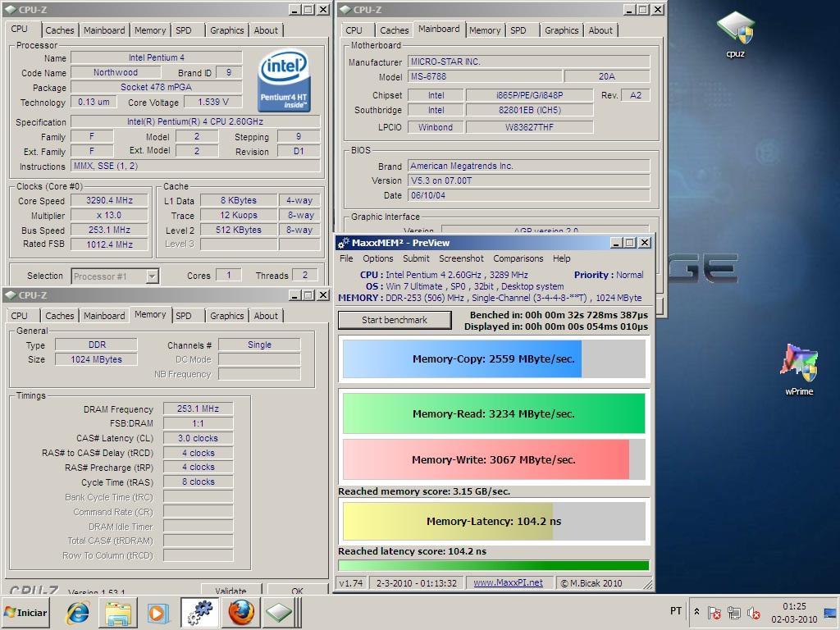This screenshot has width=840, height=630.
Task: Click the Iniciar start button
Action: click(x=26, y=613)
